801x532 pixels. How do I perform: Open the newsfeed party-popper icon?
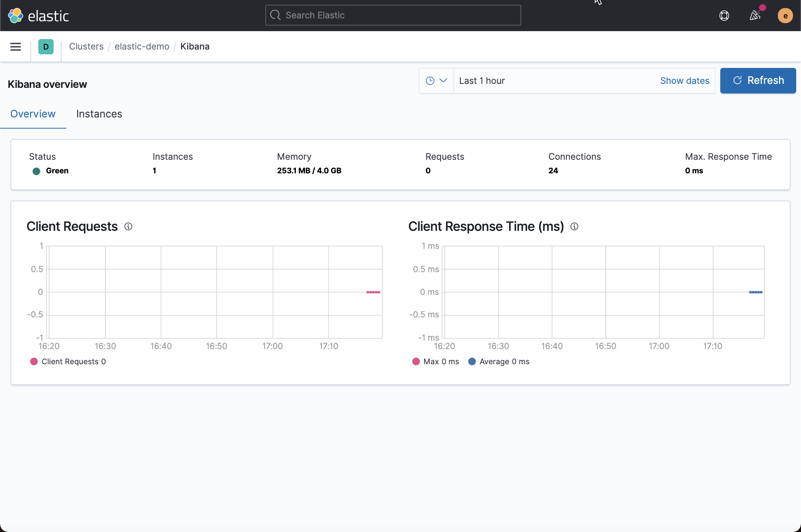(x=755, y=16)
